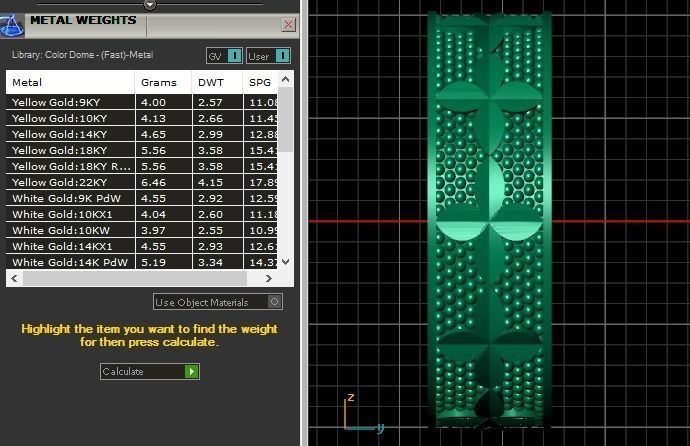This screenshot has height=446, width=690.
Task: Sort by the DWT column header
Action: point(217,82)
